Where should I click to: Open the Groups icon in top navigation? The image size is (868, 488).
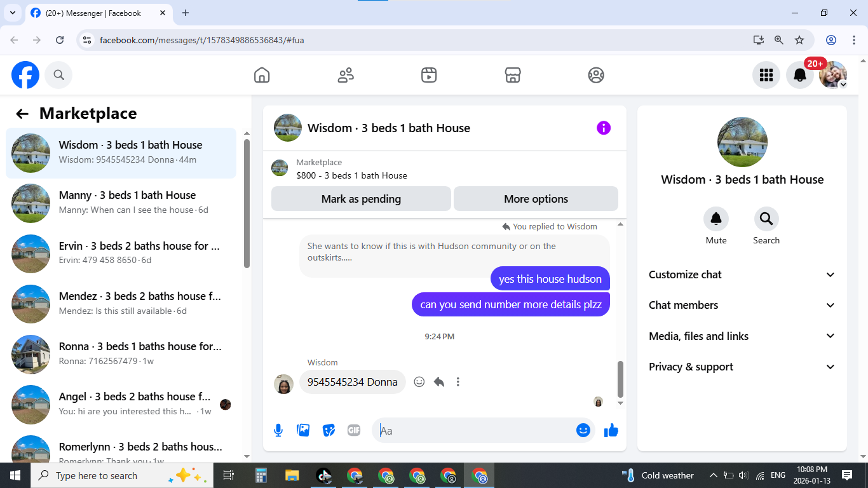pos(596,75)
